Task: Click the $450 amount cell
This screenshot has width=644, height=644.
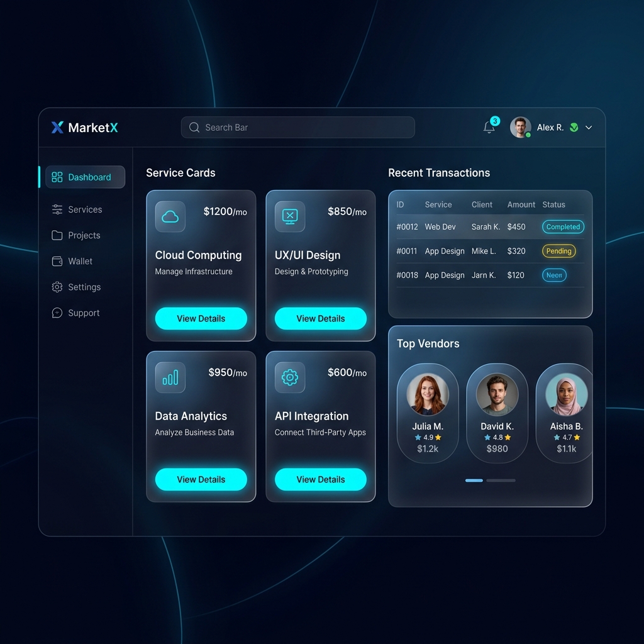Action: pyautogui.click(x=516, y=226)
